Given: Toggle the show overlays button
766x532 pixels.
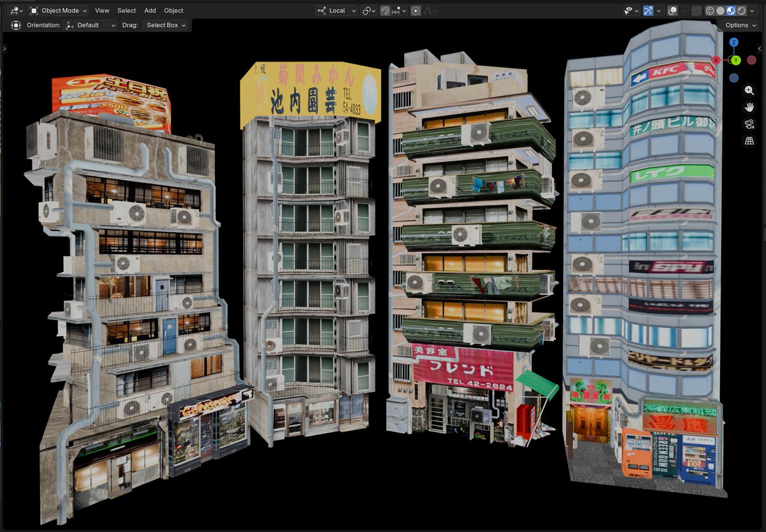Looking at the screenshot, I should tap(673, 10).
